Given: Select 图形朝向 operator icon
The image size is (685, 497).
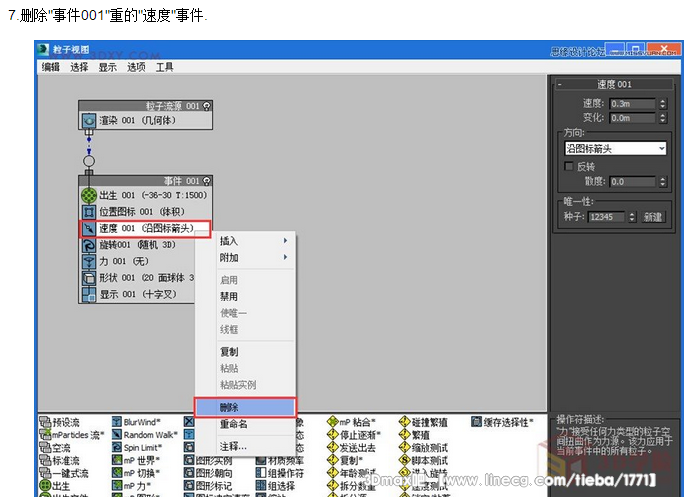Looking at the screenshot, I should click(189, 473).
